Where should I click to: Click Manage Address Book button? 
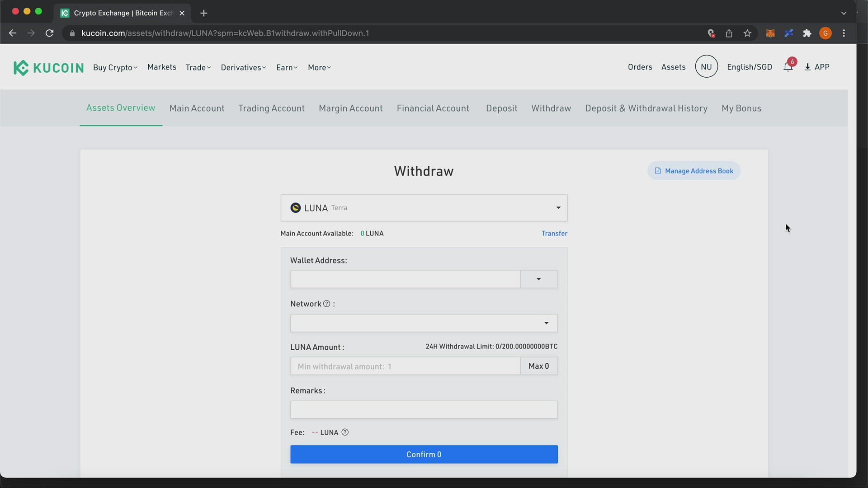694,171
